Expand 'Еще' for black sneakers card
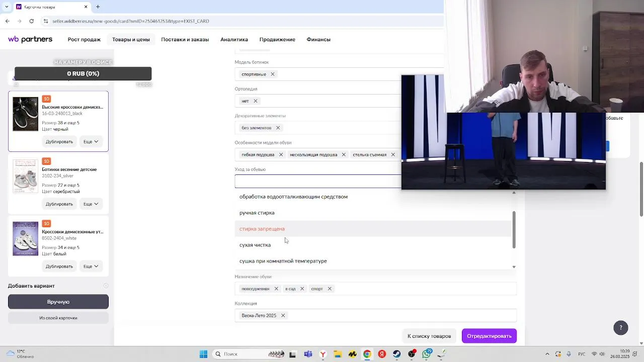 click(x=91, y=142)
